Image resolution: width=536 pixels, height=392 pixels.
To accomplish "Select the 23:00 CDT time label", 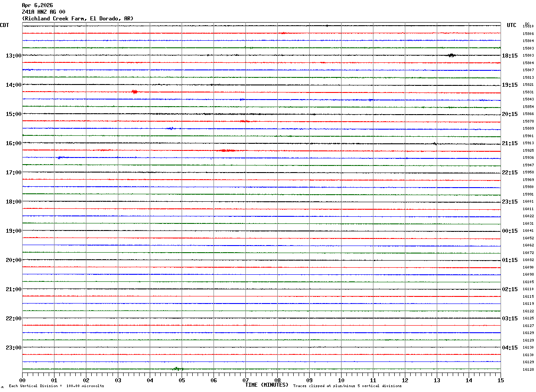I will click(x=14, y=348).
